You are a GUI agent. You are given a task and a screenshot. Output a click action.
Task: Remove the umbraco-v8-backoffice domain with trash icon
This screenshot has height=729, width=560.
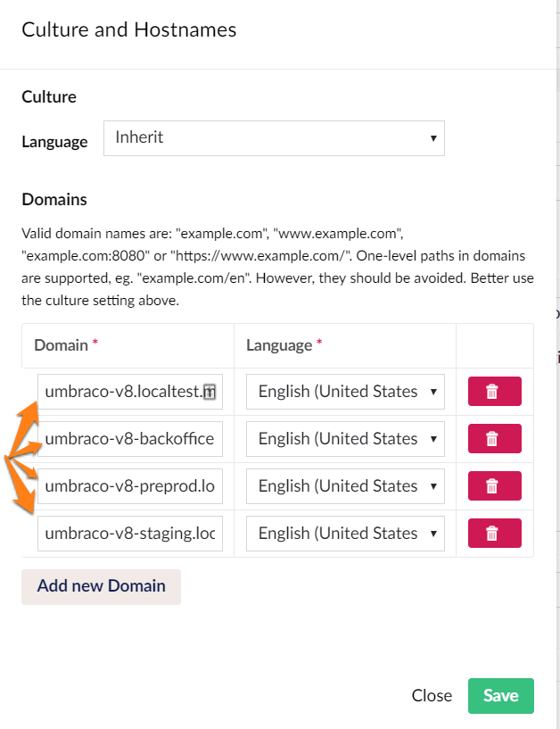click(494, 439)
